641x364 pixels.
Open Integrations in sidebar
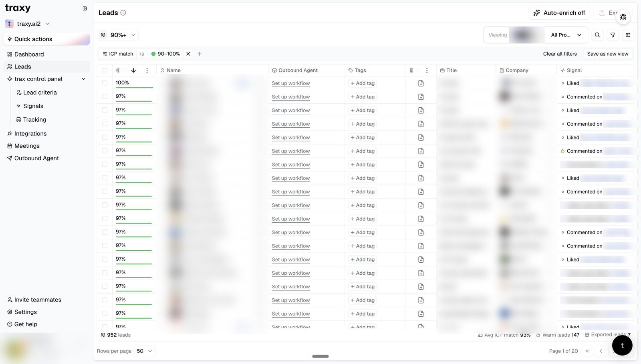[46, 133]
